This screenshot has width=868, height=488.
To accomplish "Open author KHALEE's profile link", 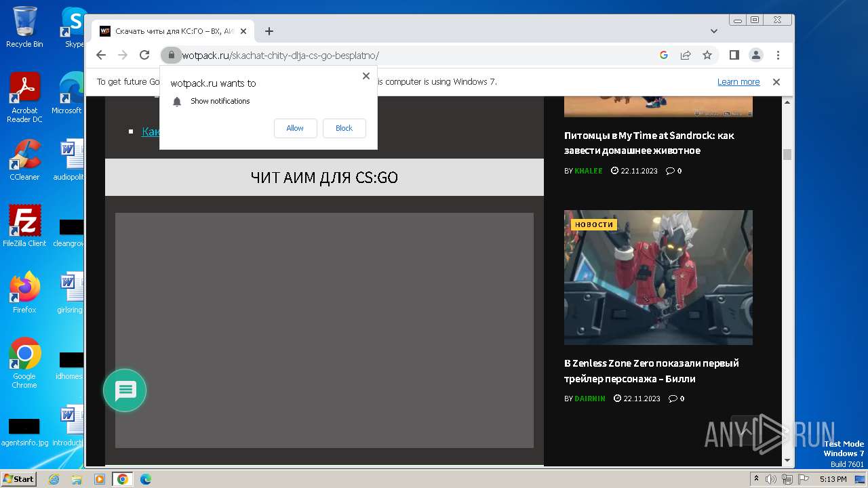I will click(589, 171).
